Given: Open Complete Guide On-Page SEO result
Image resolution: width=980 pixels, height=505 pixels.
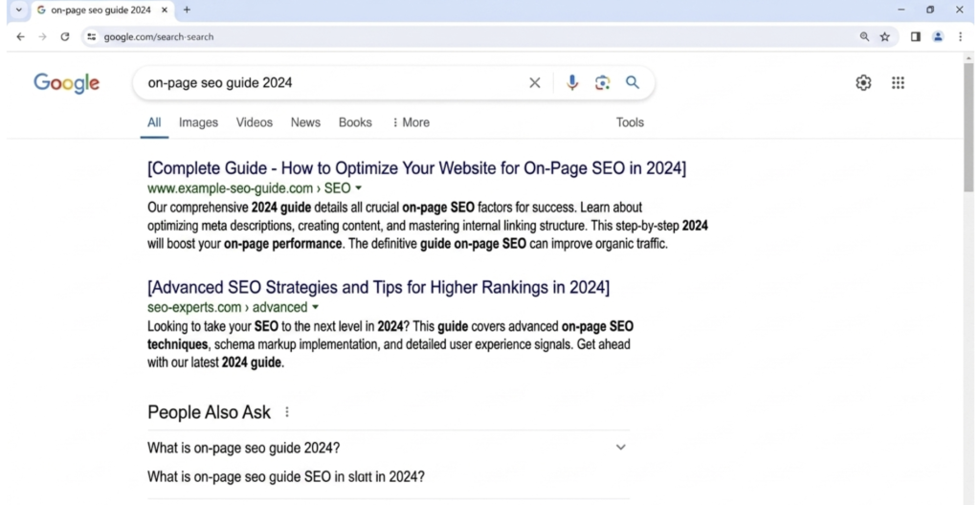Looking at the screenshot, I should pos(417,168).
